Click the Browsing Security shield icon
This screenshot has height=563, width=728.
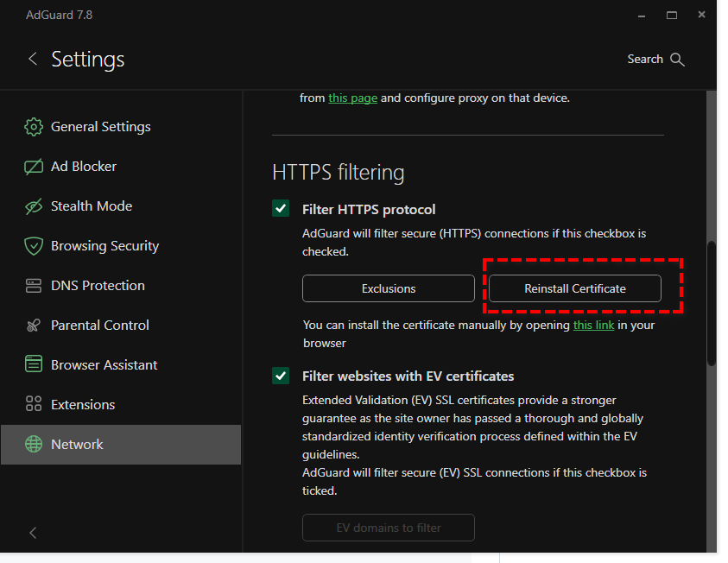[34, 246]
